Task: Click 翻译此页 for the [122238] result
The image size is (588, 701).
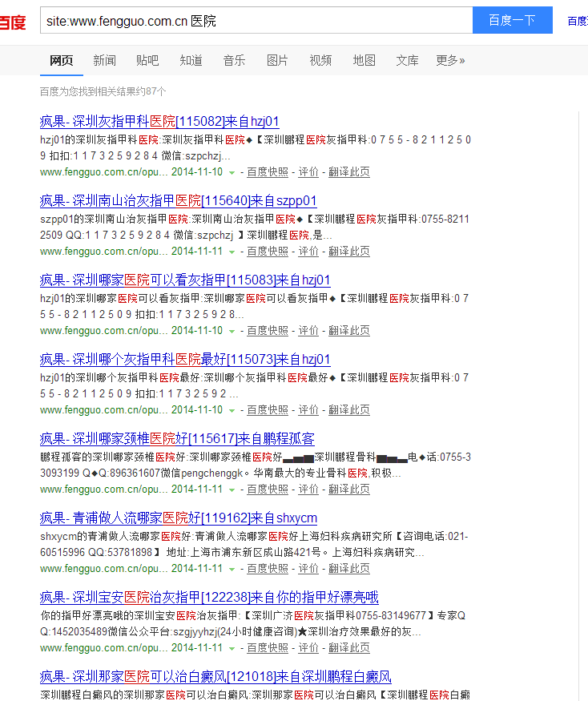Action: 349,648
